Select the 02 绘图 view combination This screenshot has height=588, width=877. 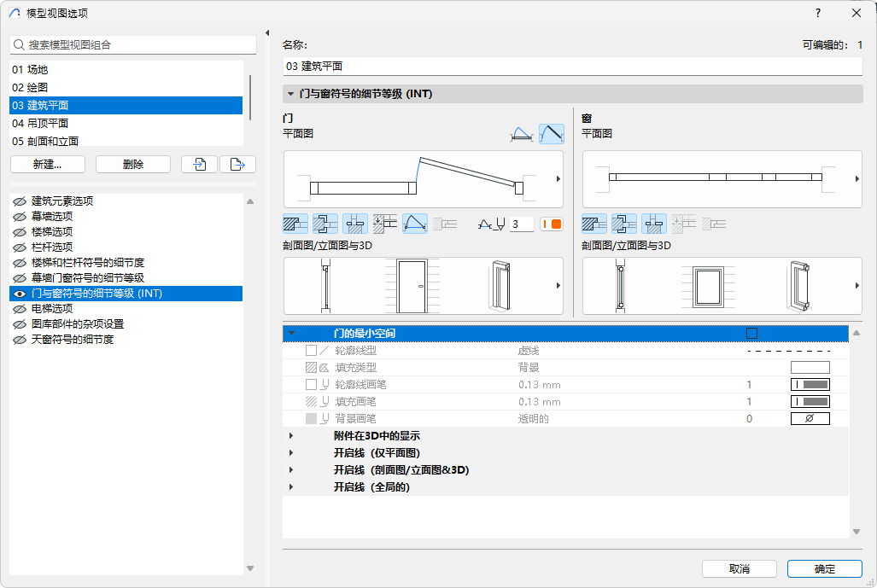[126, 87]
